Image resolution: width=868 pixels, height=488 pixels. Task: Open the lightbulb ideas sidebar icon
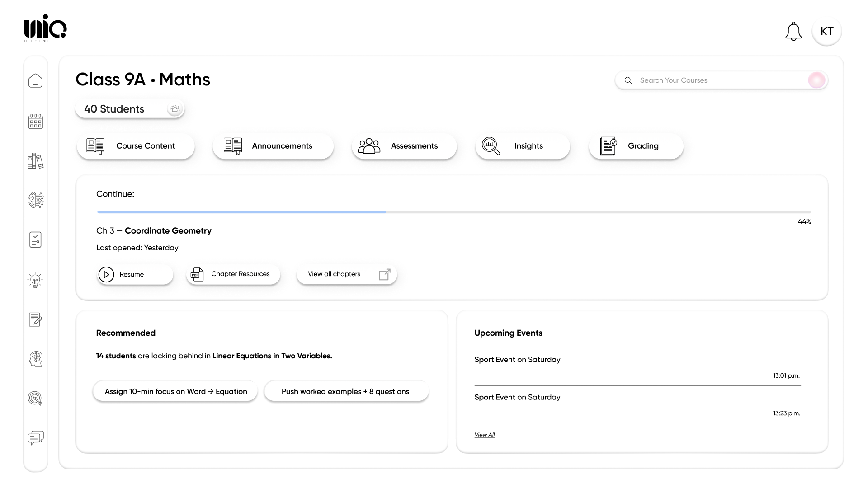(35, 280)
